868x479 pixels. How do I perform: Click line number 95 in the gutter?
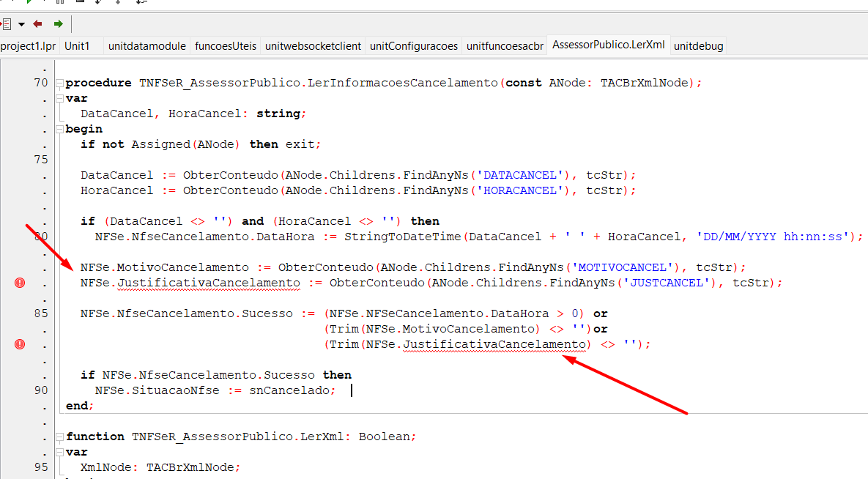(41, 467)
